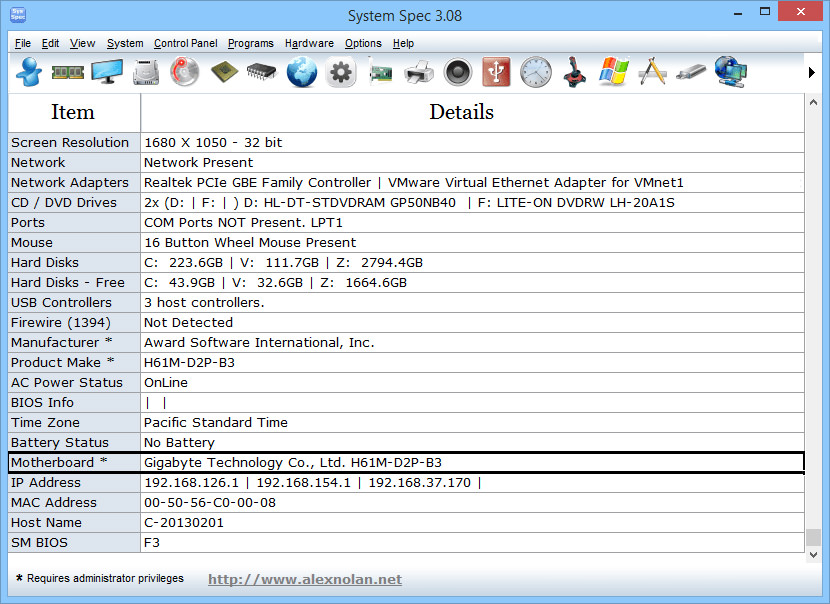The height and width of the screenshot is (604, 830).
Task: Click the clock toolbar icon
Action: 535,72
